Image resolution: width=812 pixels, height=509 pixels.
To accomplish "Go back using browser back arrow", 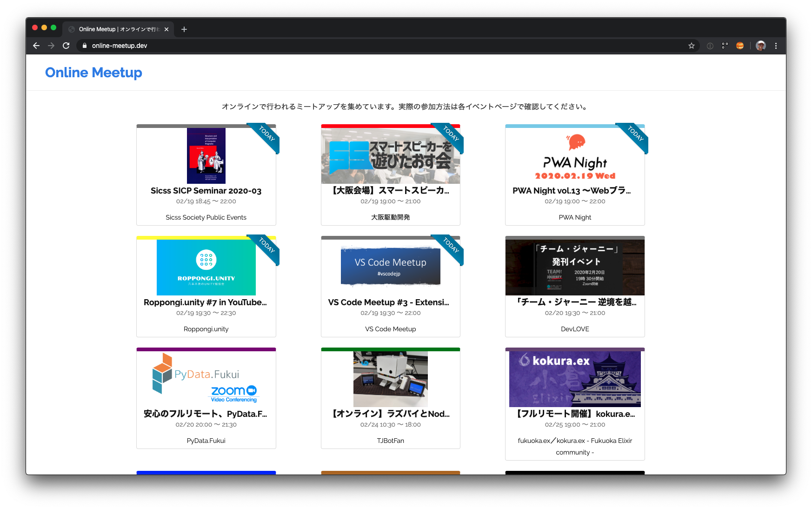I will pos(36,46).
